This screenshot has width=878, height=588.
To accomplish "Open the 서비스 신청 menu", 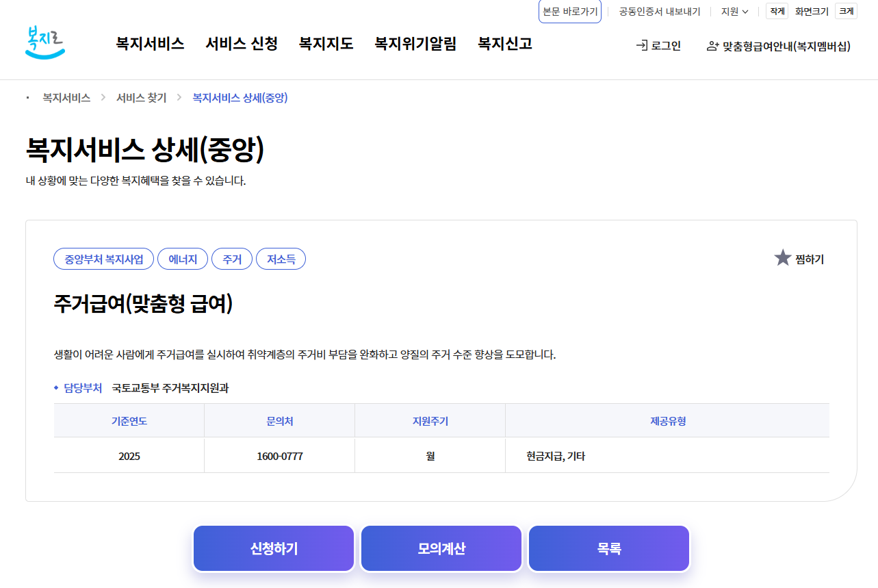I will (x=241, y=43).
